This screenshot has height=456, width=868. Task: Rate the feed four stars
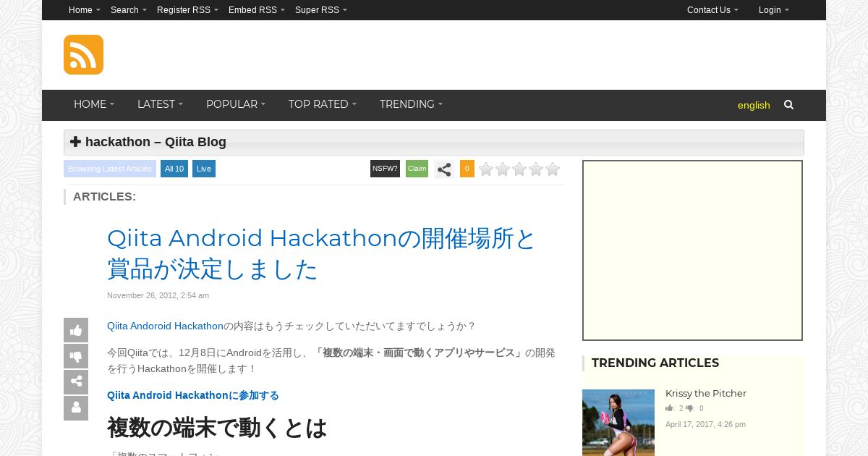pos(536,169)
